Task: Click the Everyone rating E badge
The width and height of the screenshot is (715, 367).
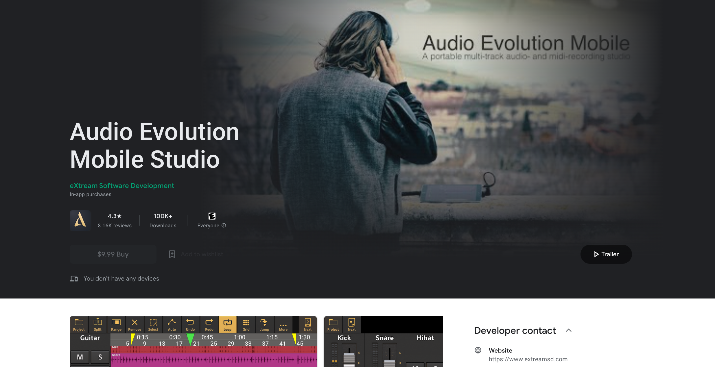Action: point(212,216)
